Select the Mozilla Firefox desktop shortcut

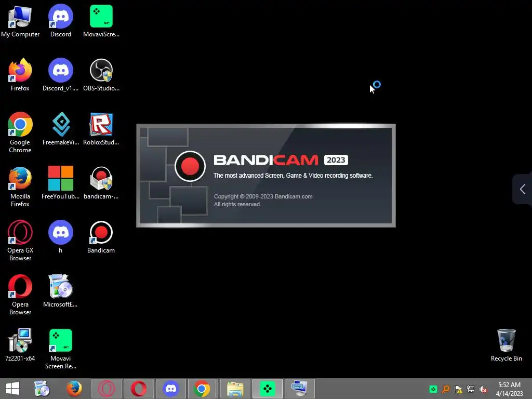click(20, 187)
